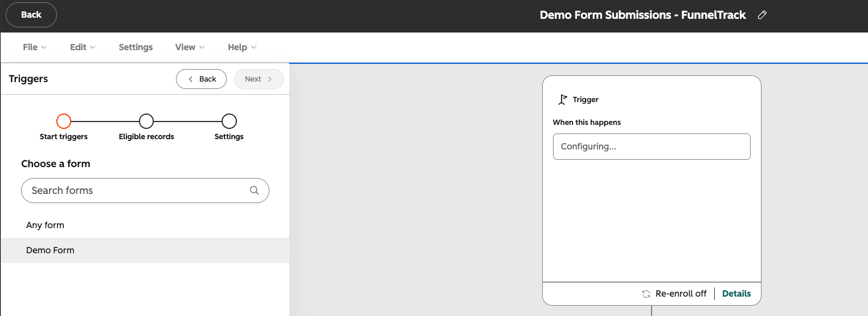Click the Search forms input field

pos(145,191)
